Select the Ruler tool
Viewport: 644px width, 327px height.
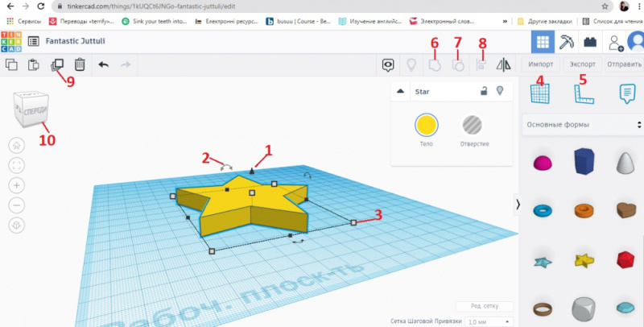584,94
